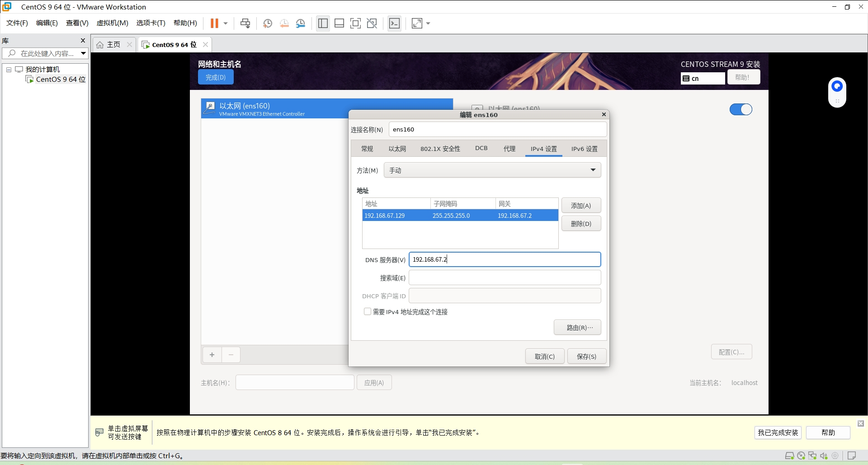The width and height of the screenshot is (868, 465).
Task: Click 保存(S) to save connection
Action: (x=587, y=357)
